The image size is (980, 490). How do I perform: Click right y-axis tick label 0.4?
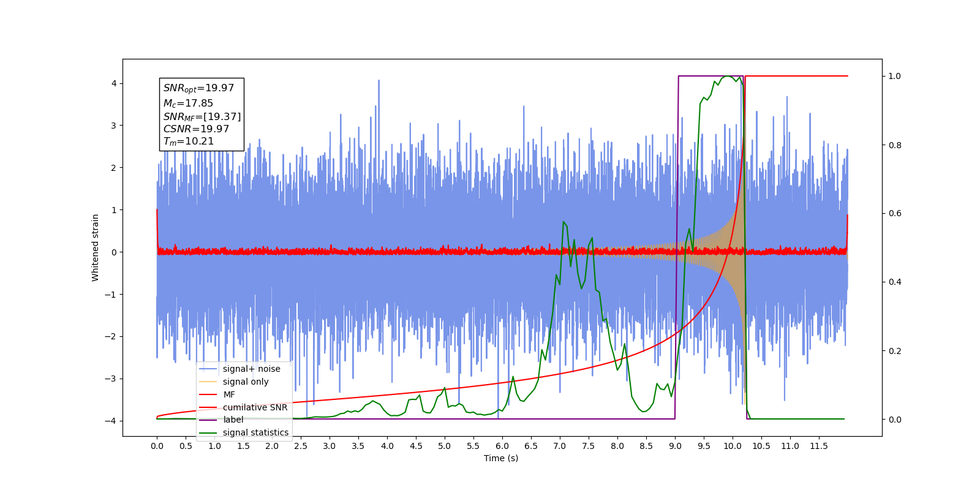895,282
